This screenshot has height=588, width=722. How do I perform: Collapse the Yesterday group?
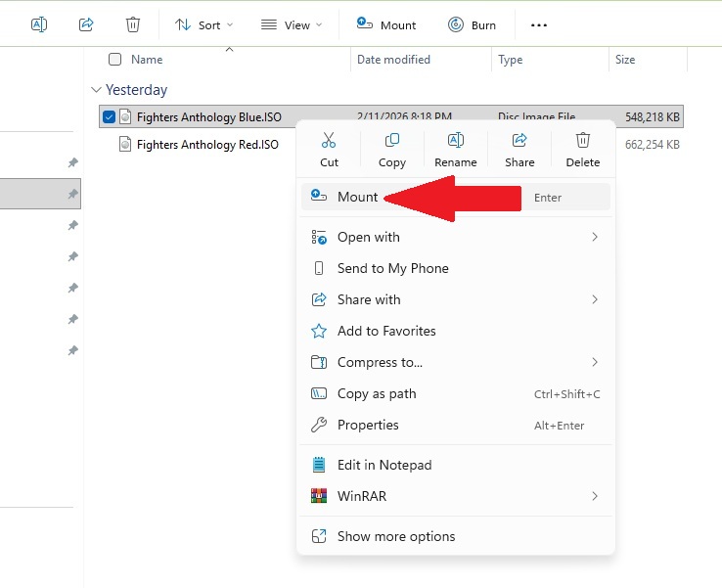(x=96, y=90)
